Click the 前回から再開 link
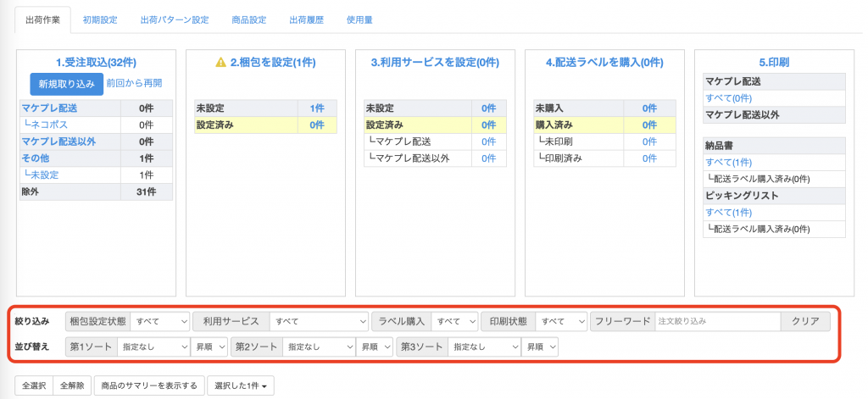 135,84
